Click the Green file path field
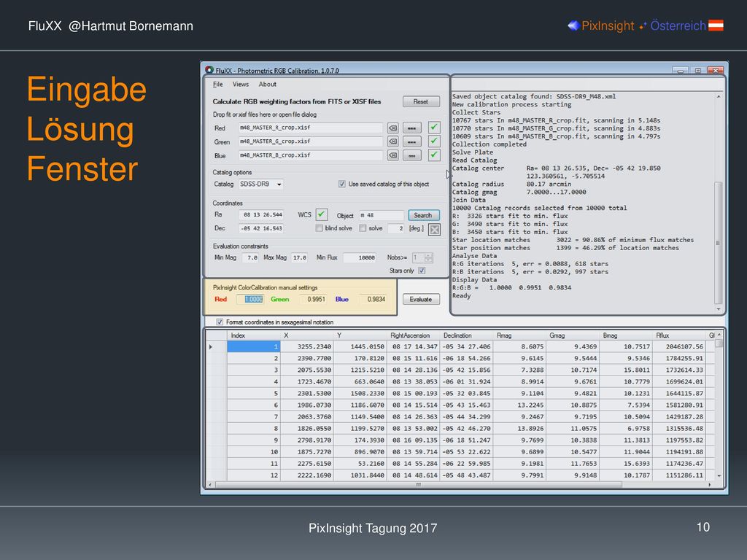Screen dimensions: 747x560 point(310,141)
